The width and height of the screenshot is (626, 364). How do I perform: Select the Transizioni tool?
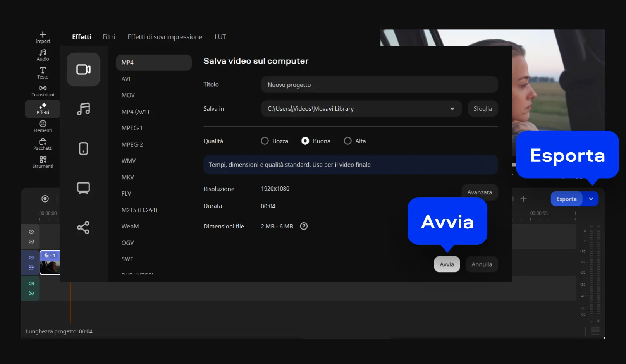(x=43, y=91)
